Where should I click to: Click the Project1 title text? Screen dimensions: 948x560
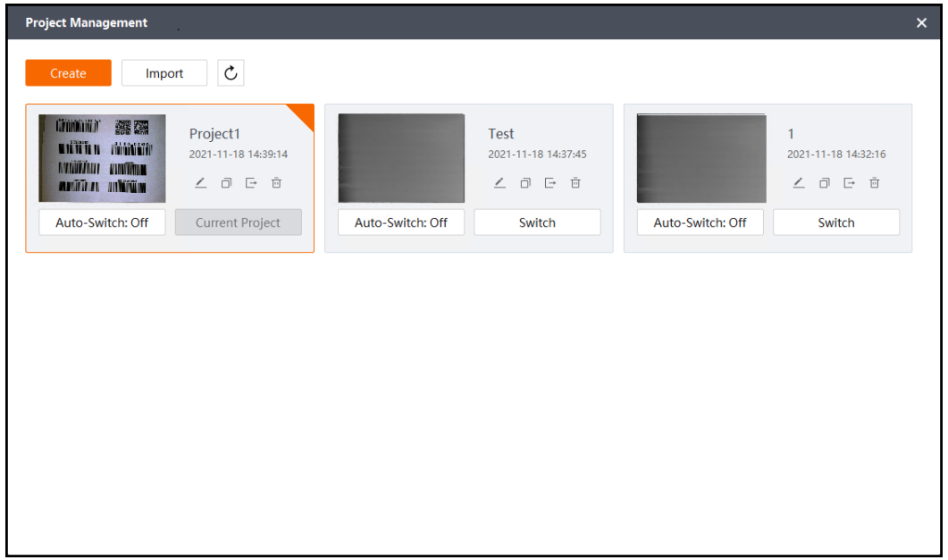pos(214,133)
